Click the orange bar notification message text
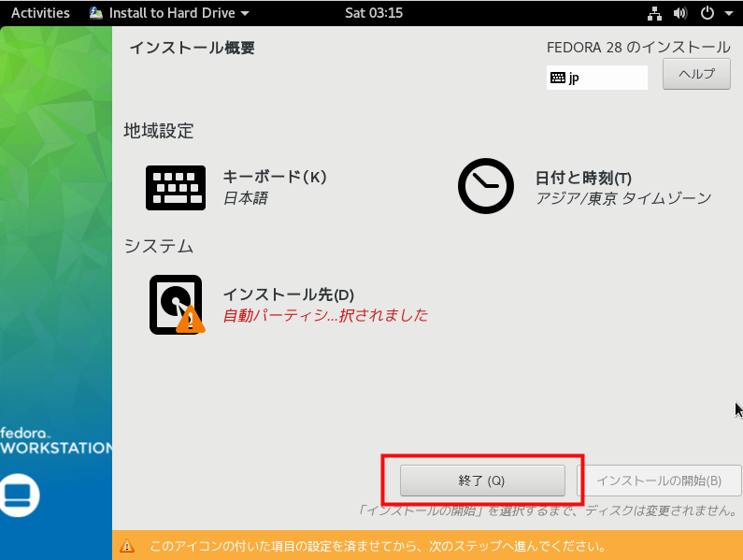The width and height of the screenshot is (743, 560). pyautogui.click(x=378, y=546)
